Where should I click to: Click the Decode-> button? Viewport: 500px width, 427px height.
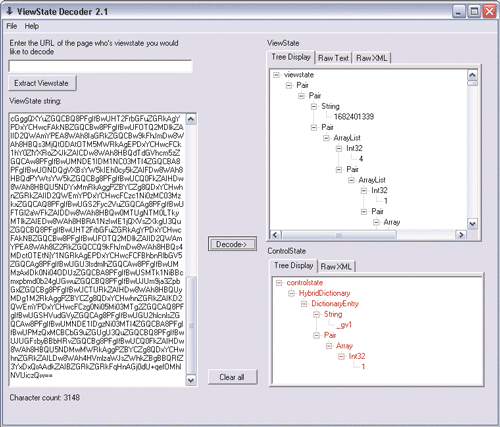(x=232, y=244)
